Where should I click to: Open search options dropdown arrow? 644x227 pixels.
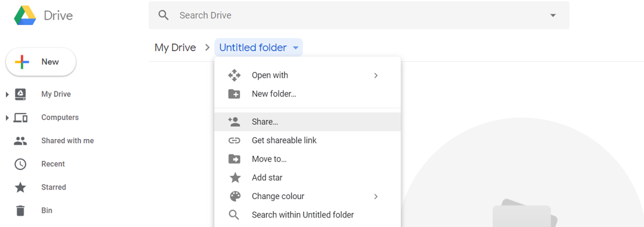(x=553, y=15)
